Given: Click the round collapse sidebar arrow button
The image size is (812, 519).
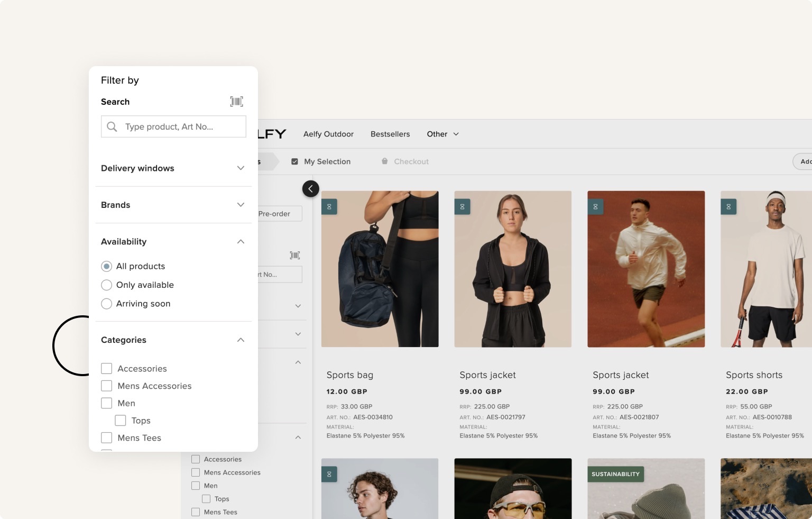Looking at the screenshot, I should [310, 189].
